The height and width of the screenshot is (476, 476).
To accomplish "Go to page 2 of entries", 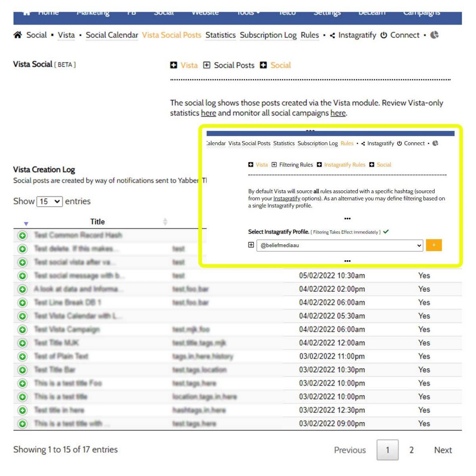I will [x=411, y=450].
